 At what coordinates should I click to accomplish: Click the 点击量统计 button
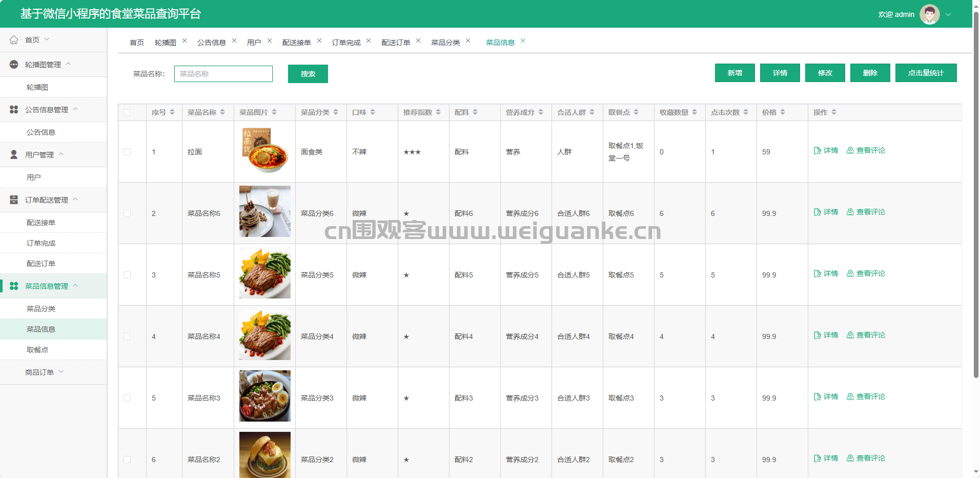click(x=926, y=73)
